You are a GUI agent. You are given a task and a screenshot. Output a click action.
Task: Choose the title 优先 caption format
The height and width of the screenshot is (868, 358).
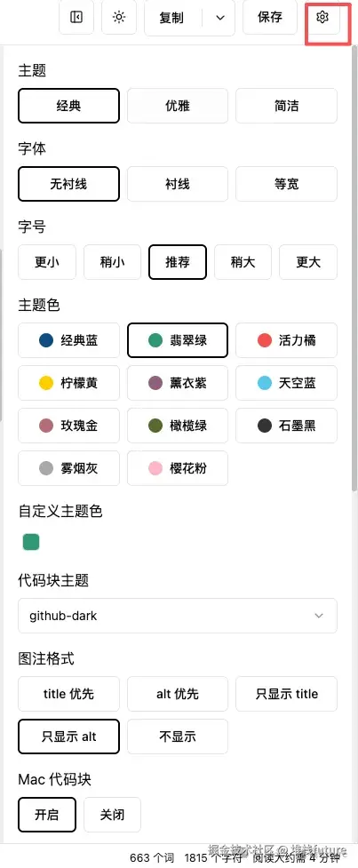pos(68,694)
